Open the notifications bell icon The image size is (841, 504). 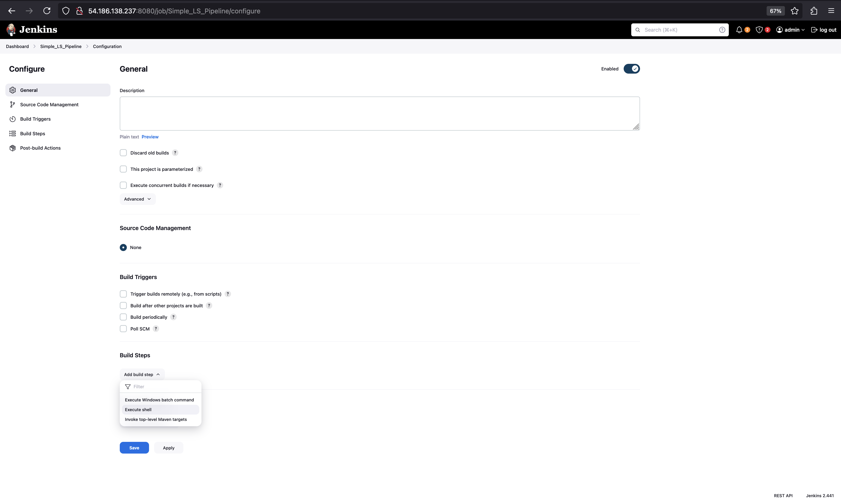click(739, 30)
